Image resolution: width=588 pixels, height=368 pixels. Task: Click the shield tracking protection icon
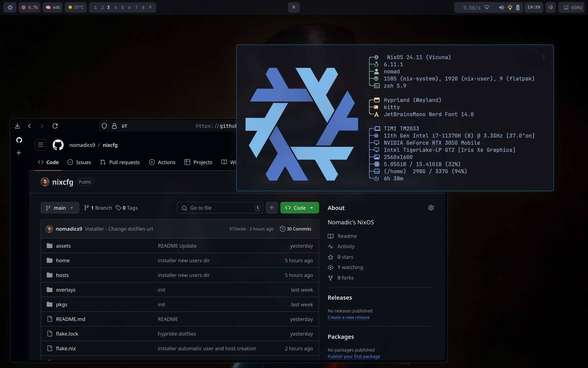pyautogui.click(x=104, y=126)
